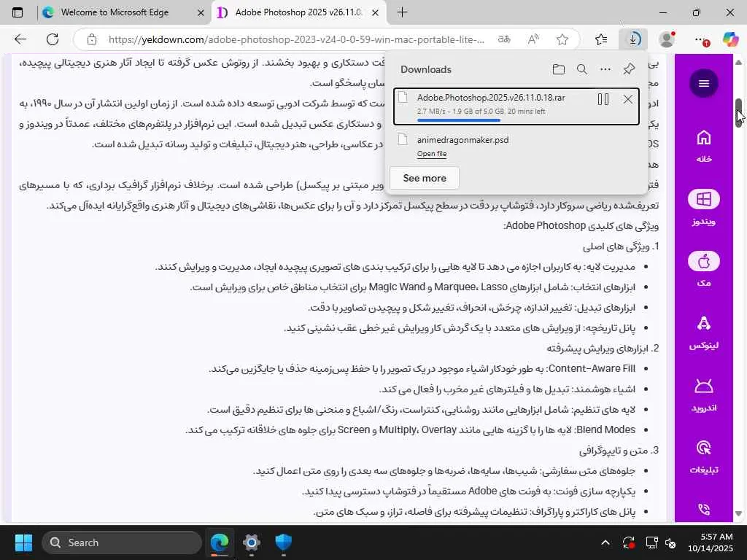747x560 pixels.
Task: Open Settings gear from taskbar
Action: pos(252,542)
